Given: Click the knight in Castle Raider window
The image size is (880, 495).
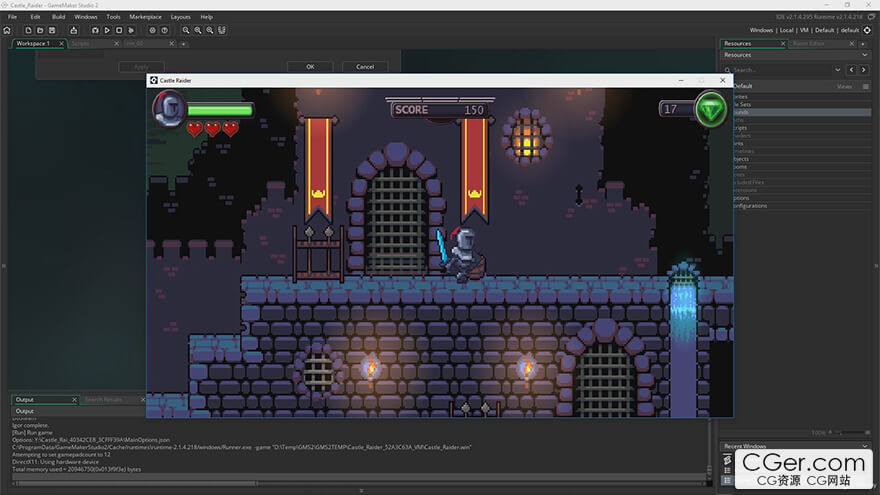Looking at the screenshot, I should point(464,254).
